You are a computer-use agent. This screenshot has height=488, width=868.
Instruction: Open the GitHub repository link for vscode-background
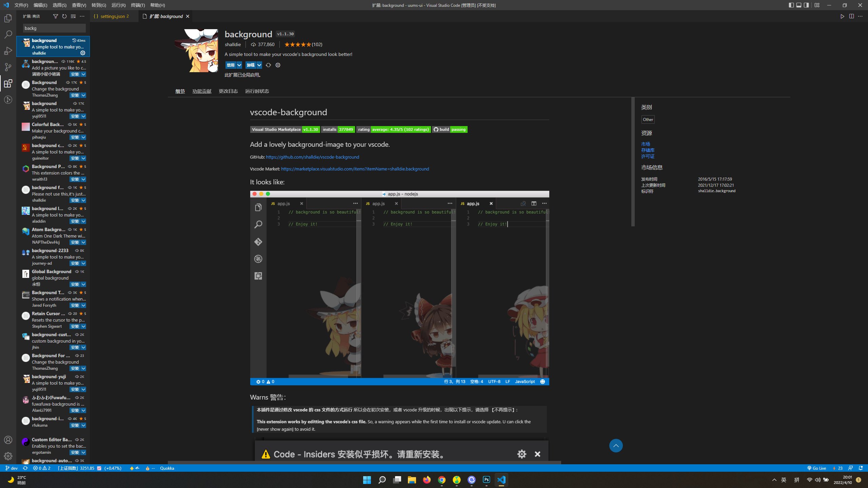coord(312,157)
